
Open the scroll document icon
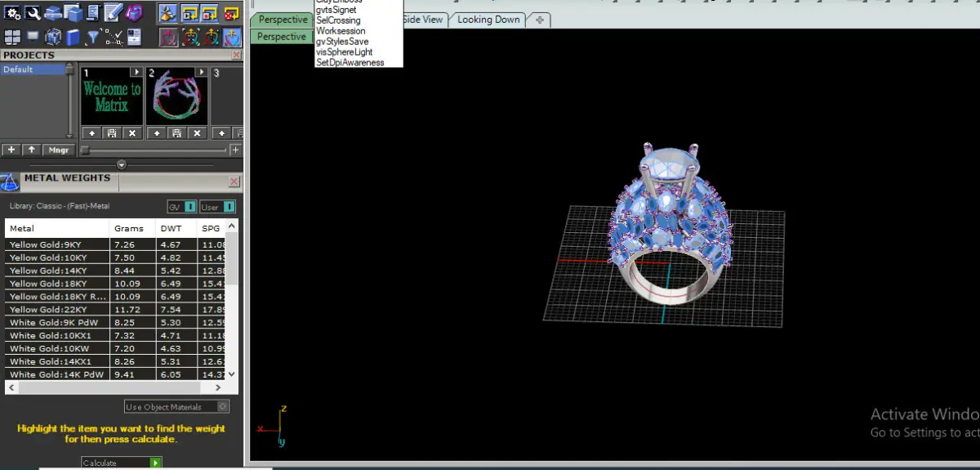(x=92, y=12)
